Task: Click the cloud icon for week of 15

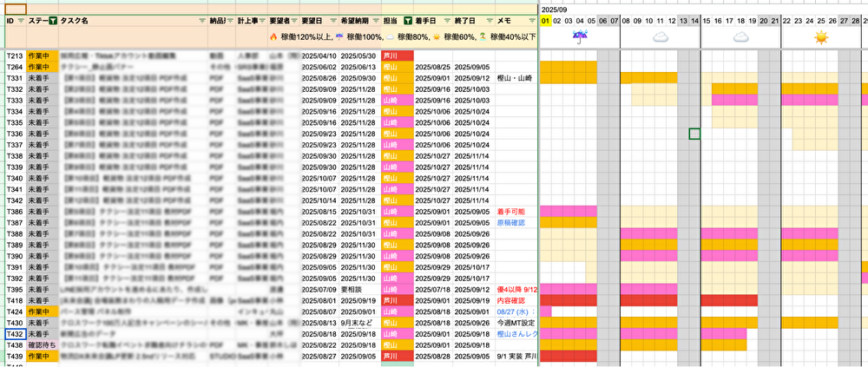Action: 740,37
